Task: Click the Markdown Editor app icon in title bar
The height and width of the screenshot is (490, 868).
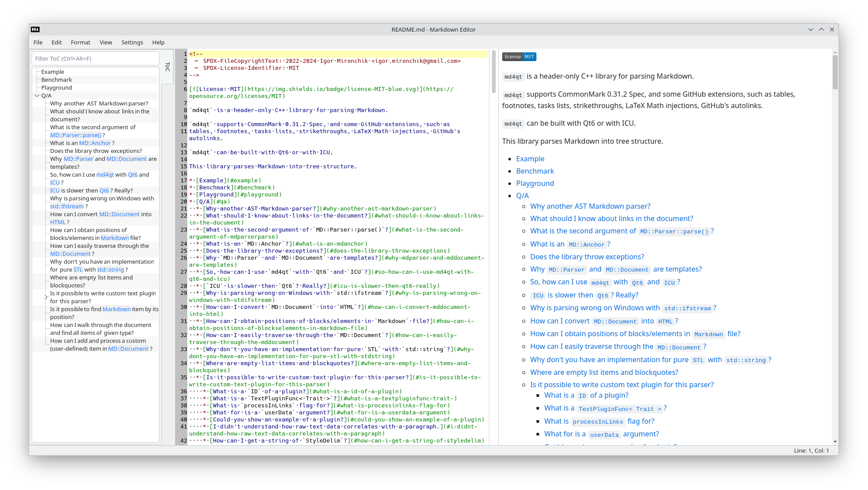Action: pyautogui.click(x=36, y=29)
